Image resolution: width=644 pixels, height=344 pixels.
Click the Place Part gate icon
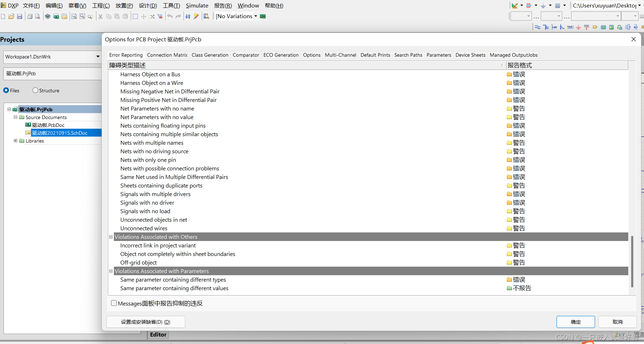[x=595, y=27]
